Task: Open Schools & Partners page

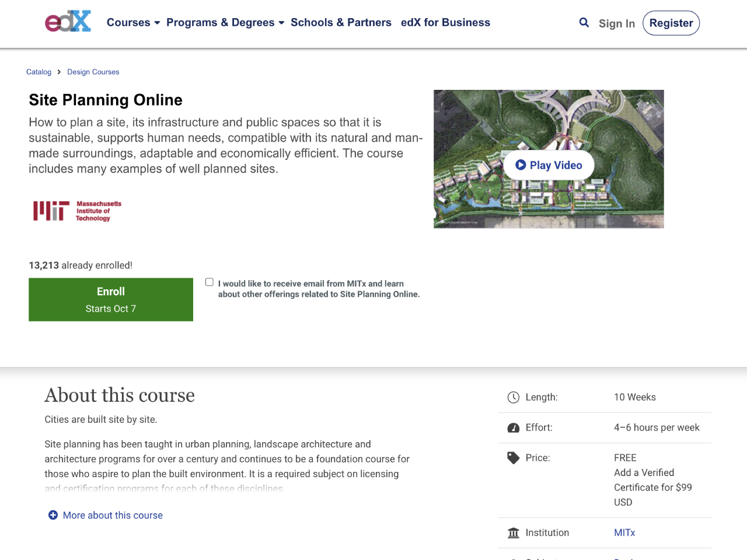Action: 341,23
